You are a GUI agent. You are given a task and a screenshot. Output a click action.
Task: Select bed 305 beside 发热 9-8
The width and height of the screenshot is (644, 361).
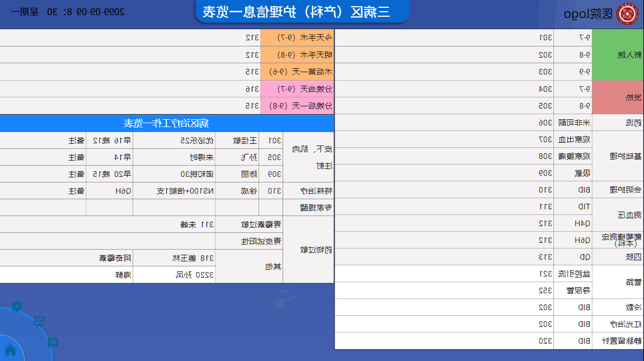click(546, 106)
